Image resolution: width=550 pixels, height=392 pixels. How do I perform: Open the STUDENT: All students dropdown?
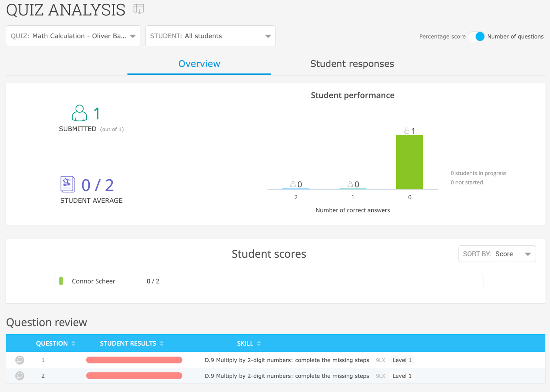pos(210,36)
